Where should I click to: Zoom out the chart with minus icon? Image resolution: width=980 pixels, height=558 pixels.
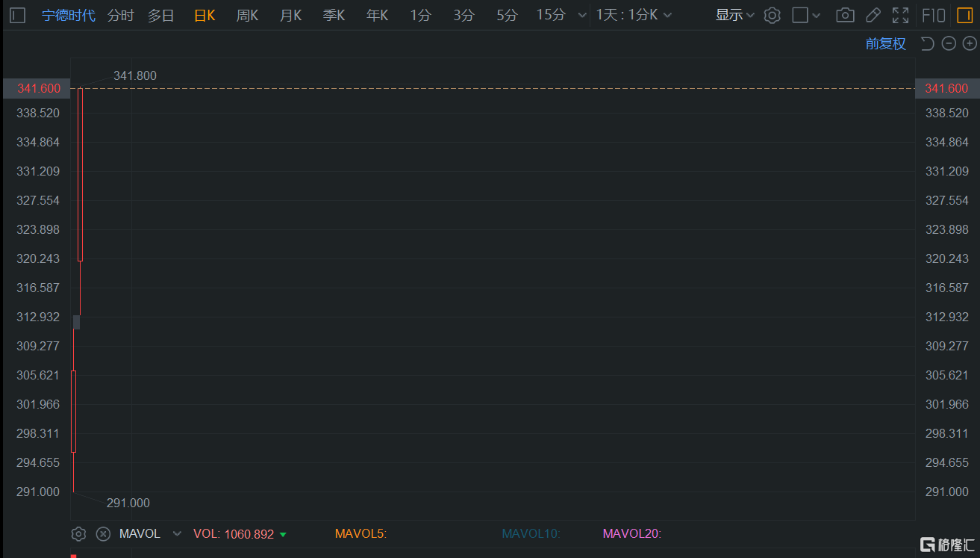pos(949,43)
